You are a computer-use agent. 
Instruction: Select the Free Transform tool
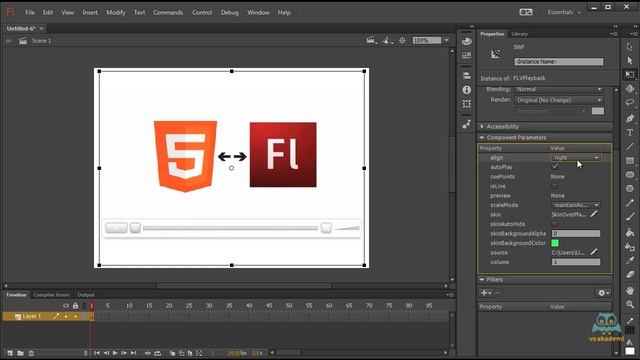pos(630,74)
